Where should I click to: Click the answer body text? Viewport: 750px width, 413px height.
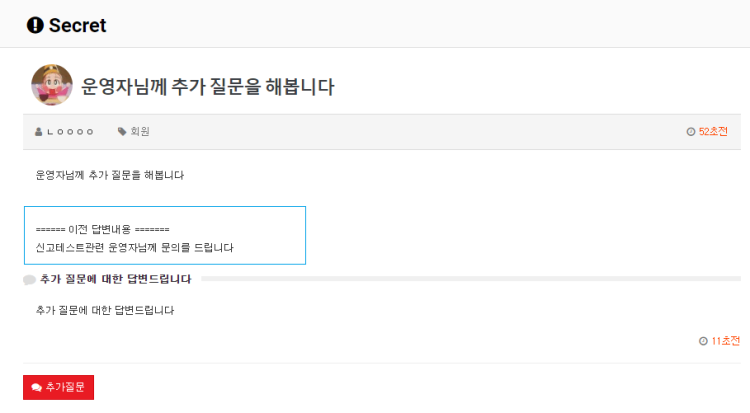tap(104, 310)
